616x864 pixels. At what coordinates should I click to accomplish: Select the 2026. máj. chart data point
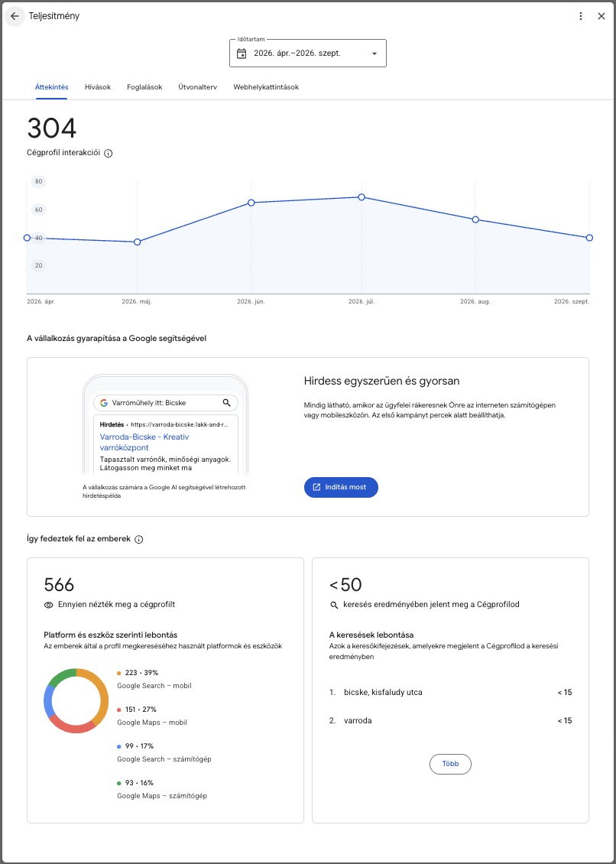[x=138, y=242]
